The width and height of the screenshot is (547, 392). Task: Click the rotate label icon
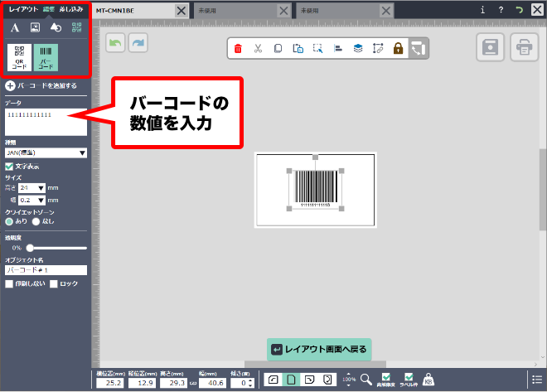pyautogui.click(x=419, y=48)
